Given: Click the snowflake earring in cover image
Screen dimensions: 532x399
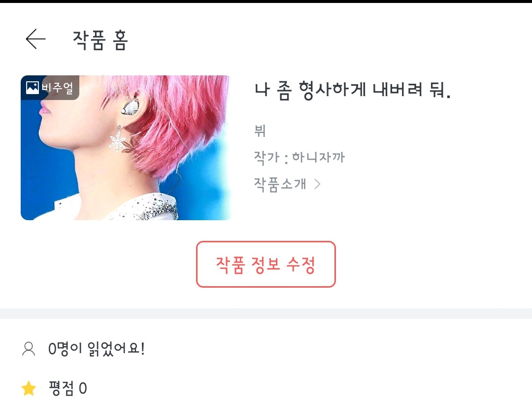Looking at the screenshot, I should coord(118,139).
